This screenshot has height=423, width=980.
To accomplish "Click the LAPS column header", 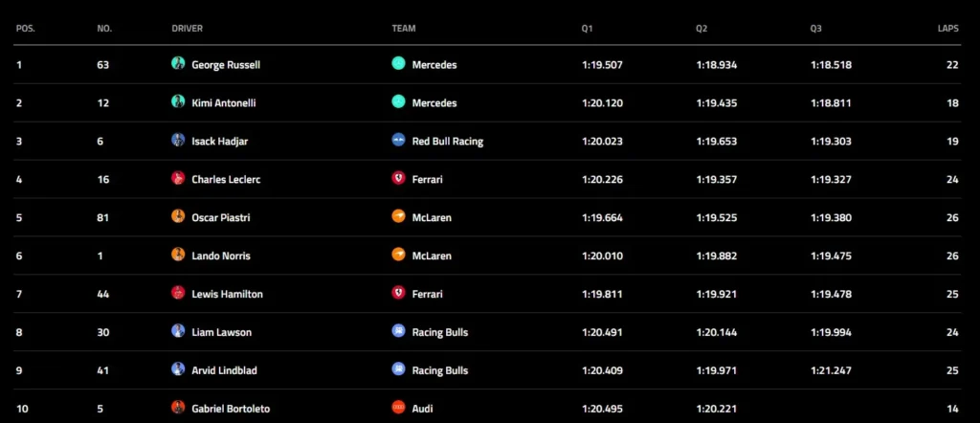I will (947, 29).
